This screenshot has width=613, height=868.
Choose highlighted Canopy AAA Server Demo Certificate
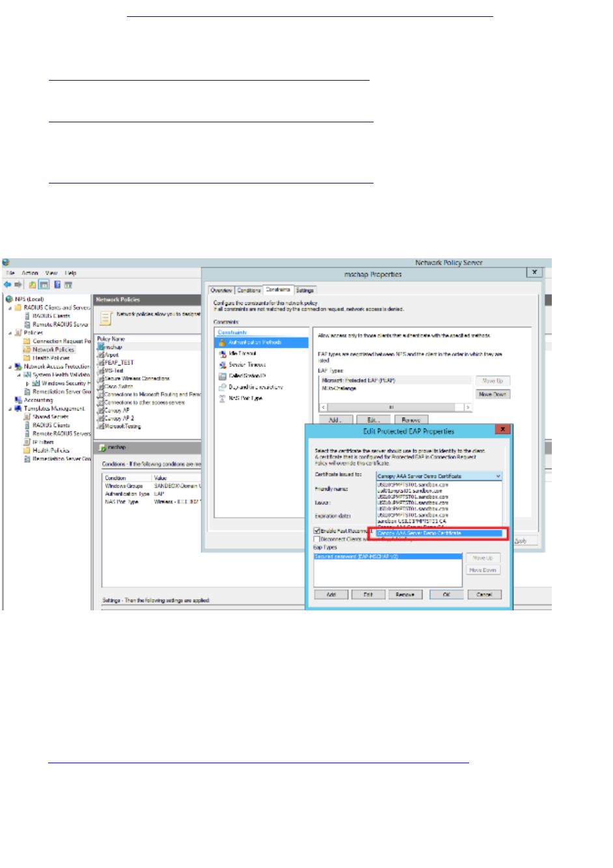439,534
